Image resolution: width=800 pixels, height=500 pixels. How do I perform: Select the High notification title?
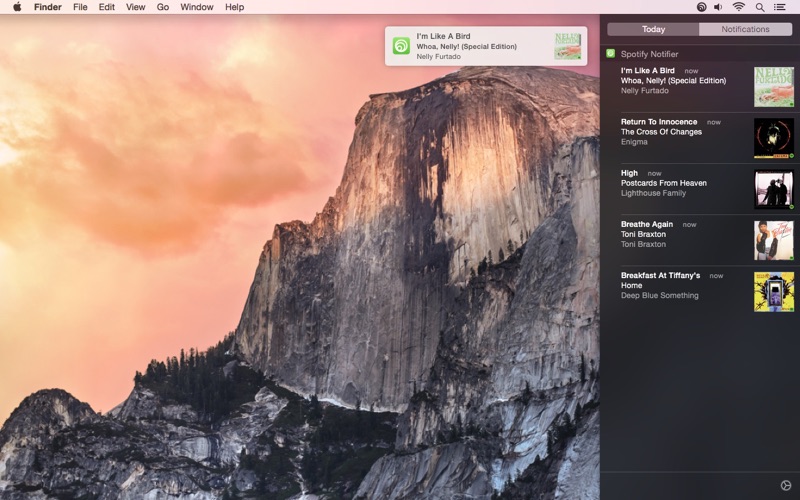[x=629, y=173]
